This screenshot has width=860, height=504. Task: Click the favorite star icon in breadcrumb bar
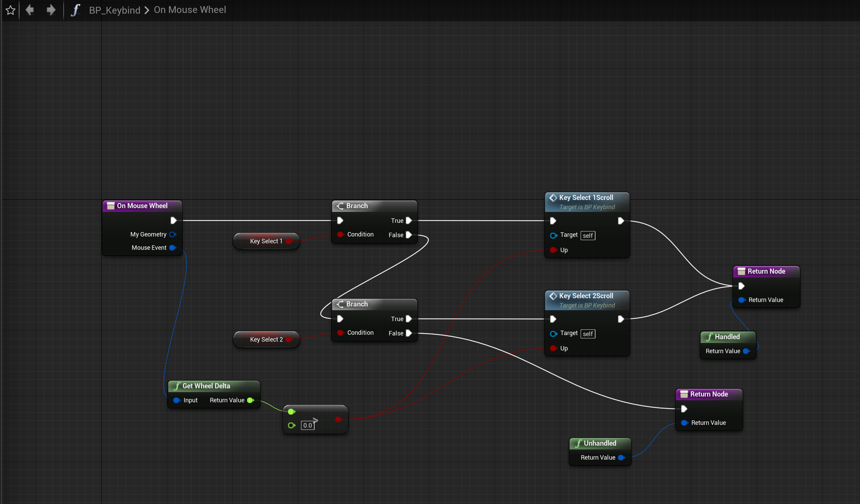tap(10, 10)
